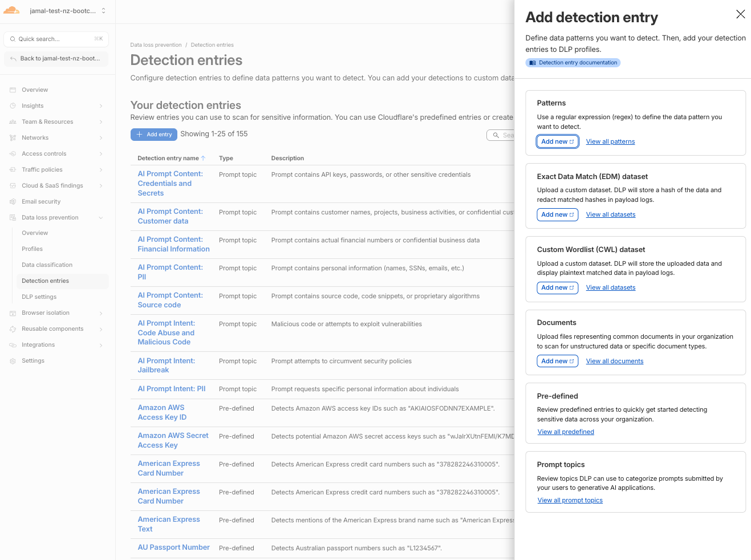Click the Integrations sidebar icon
The width and height of the screenshot is (751, 560).
point(13,344)
